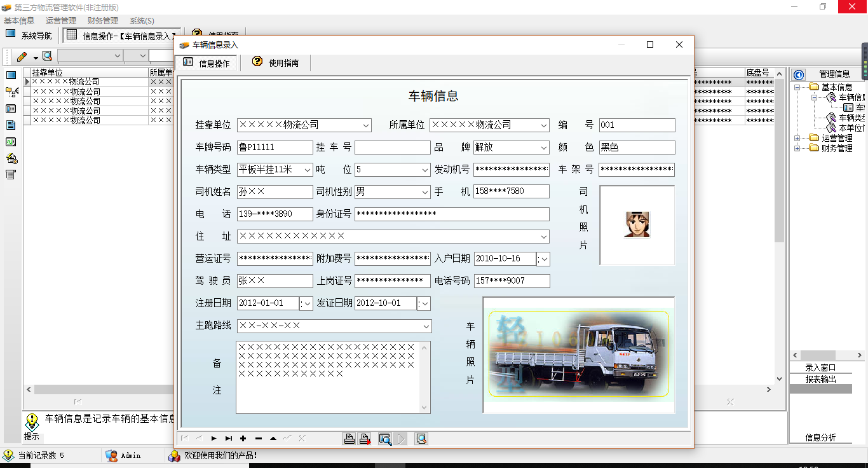Click the chart monitor icon in left sidebar
Viewport: 868px width, 468px height.
coord(11,142)
